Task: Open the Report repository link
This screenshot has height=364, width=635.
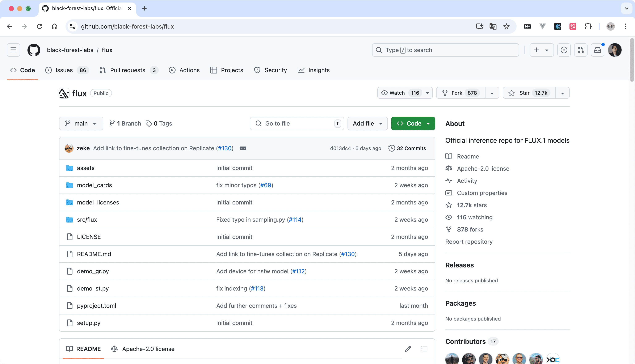Action: tap(469, 242)
